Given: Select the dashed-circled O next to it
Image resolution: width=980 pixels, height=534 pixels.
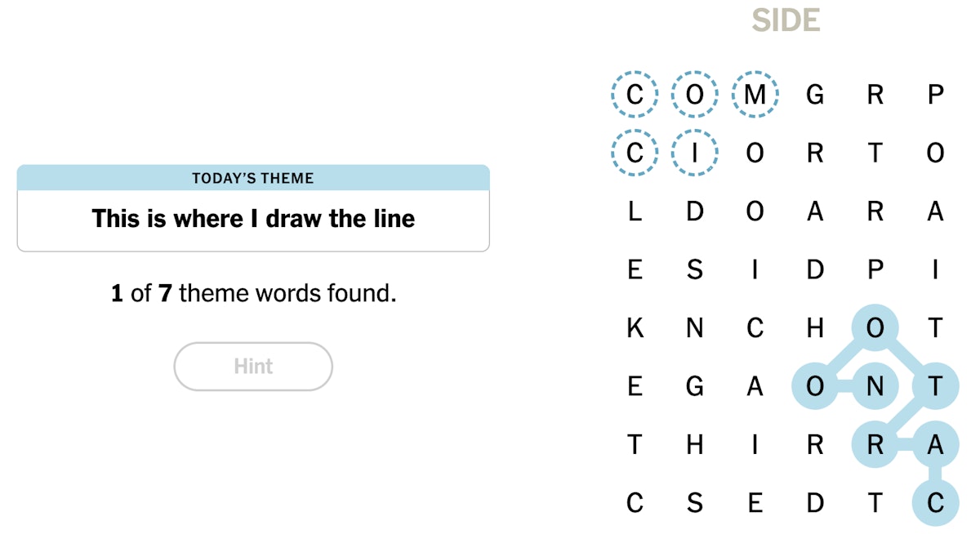Looking at the screenshot, I should 694,94.
